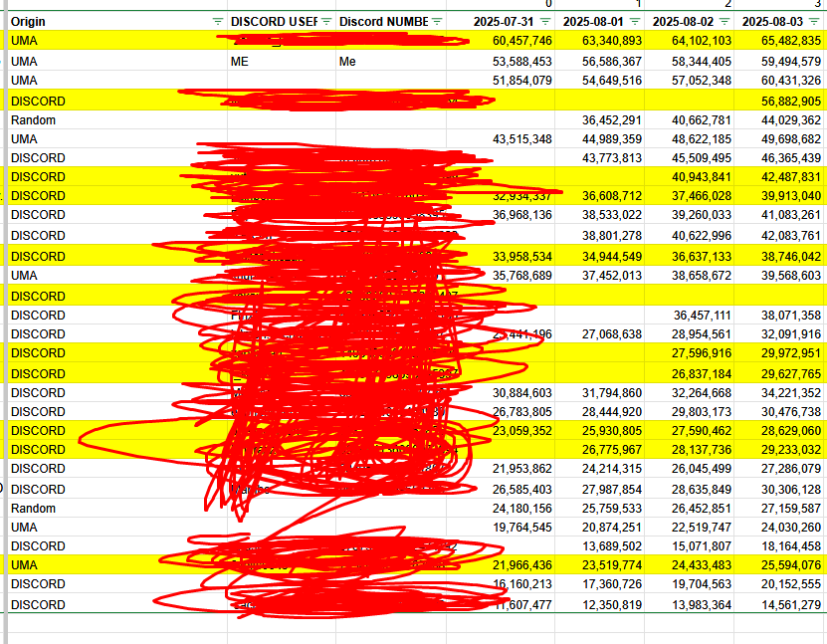827x644 pixels.
Task: Click the cell showing 40,943,841
Action: click(x=689, y=177)
